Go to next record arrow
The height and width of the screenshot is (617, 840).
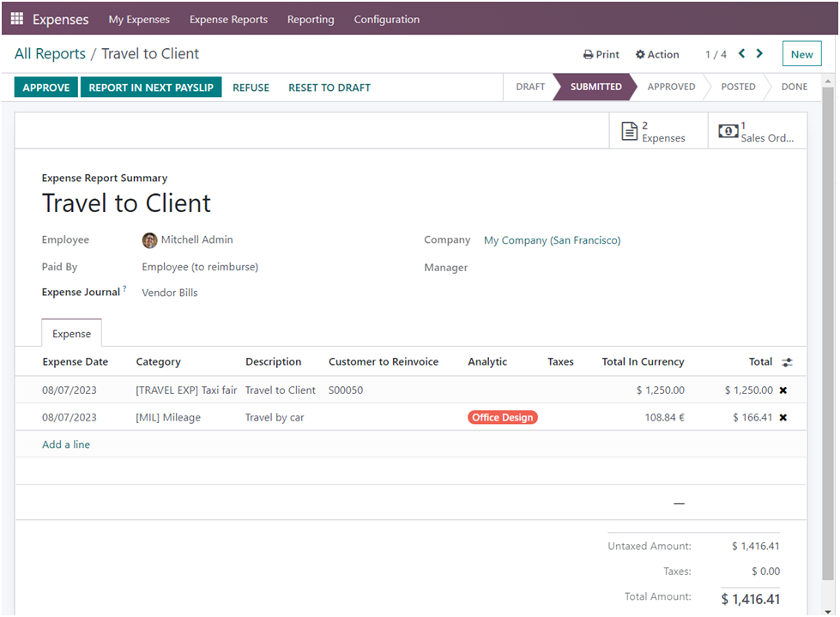pyautogui.click(x=759, y=53)
